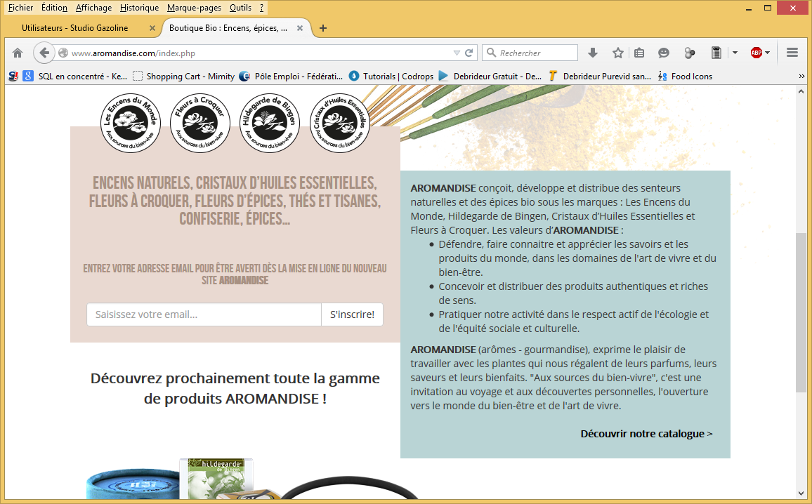Screen dimensions: 812x504
Task: Open Tutorials | Codrops bookmark
Action: [x=391, y=76]
